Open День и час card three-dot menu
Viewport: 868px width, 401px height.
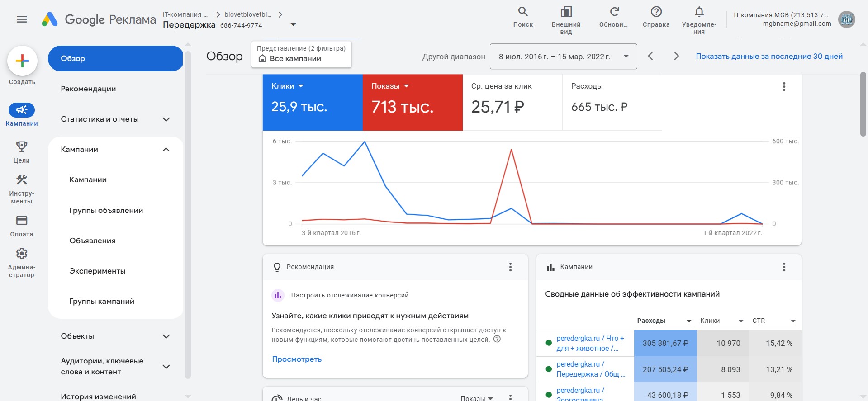[510, 397]
